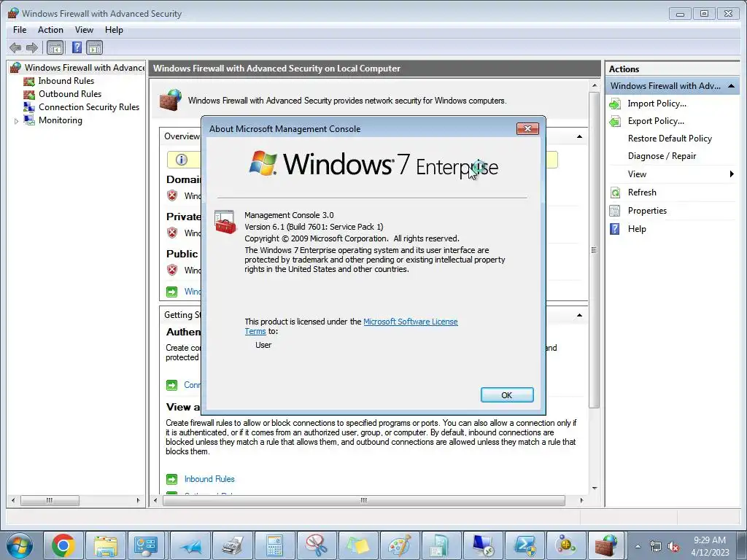Screen dimensions: 747x560
Task: Launch Google Chrome from taskbar
Action: point(63,545)
